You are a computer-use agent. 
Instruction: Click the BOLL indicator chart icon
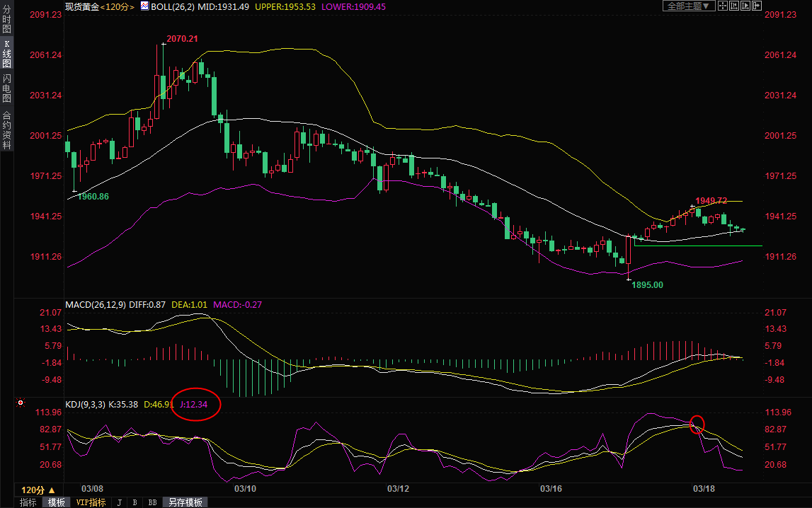tap(144, 6)
